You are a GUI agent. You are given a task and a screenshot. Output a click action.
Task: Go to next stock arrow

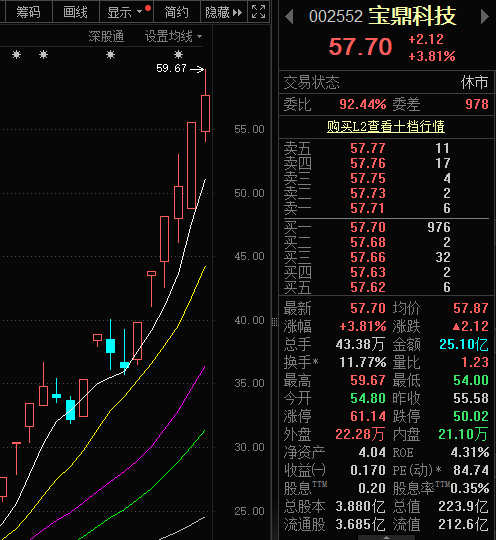[x=485, y=17]
